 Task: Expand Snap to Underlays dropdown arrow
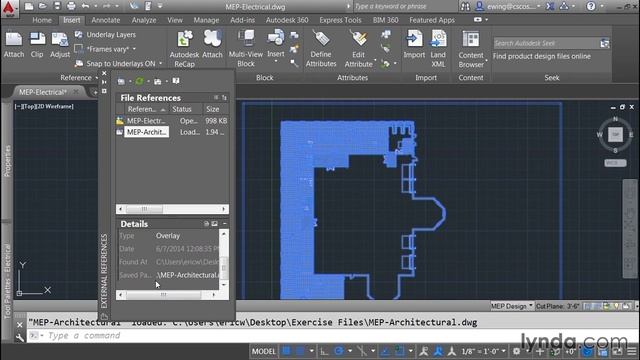160,64
